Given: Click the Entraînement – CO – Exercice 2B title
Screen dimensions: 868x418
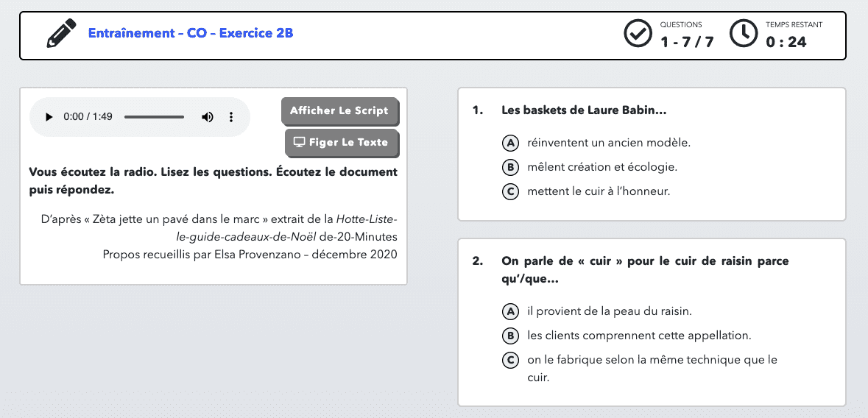Looking at the screenshot, I should point(191,33).
